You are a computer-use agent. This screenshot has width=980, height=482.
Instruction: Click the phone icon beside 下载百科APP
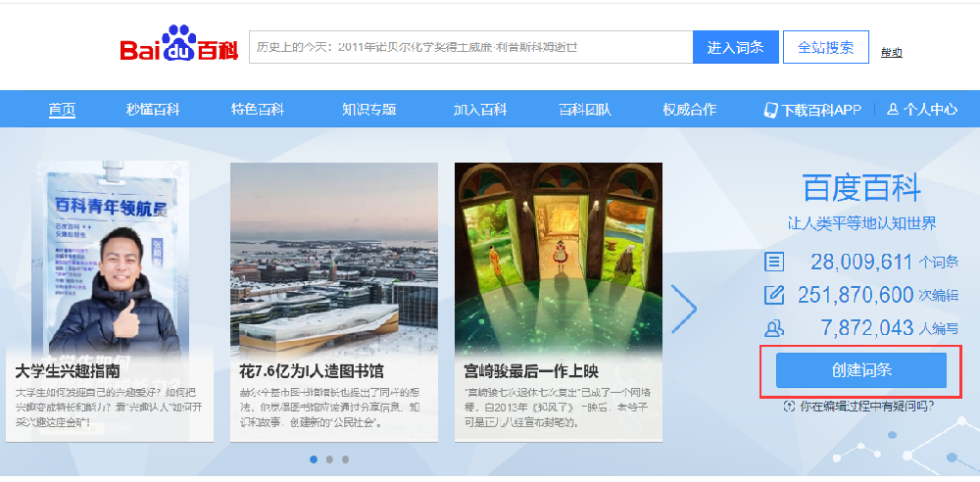[770, 110]
